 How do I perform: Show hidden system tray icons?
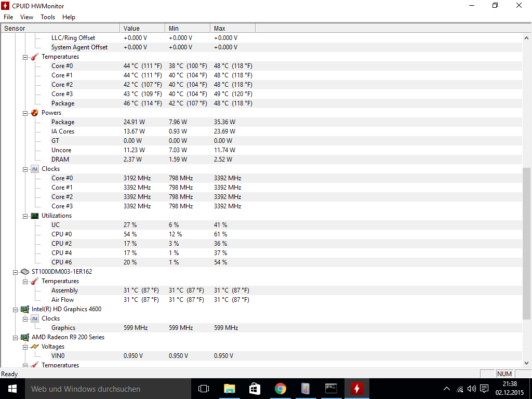click(447, 389)
